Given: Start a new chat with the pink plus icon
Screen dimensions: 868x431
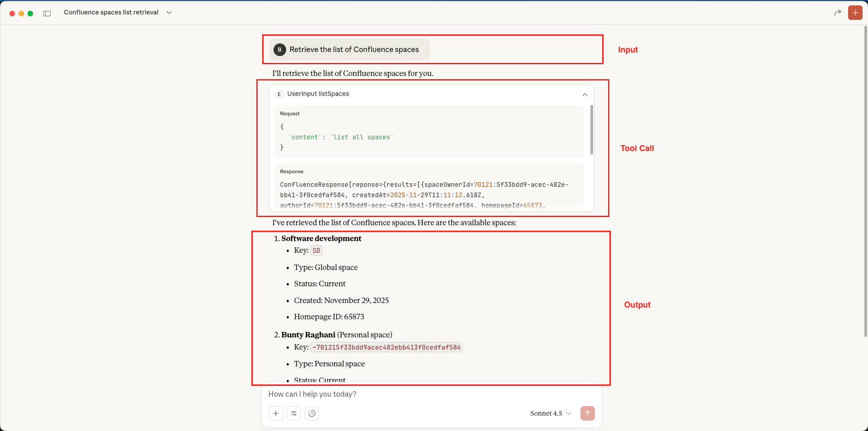Looking at the screenshot, I should click(855, 12).
